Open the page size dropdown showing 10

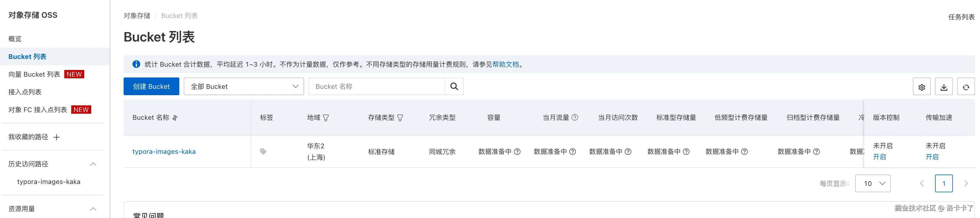872,183
